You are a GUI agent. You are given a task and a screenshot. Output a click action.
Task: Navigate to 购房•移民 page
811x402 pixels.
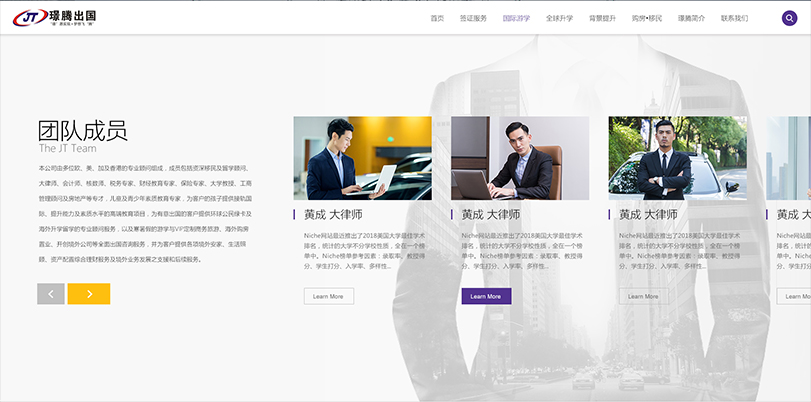pyautogui.click(x=647, y=18)
